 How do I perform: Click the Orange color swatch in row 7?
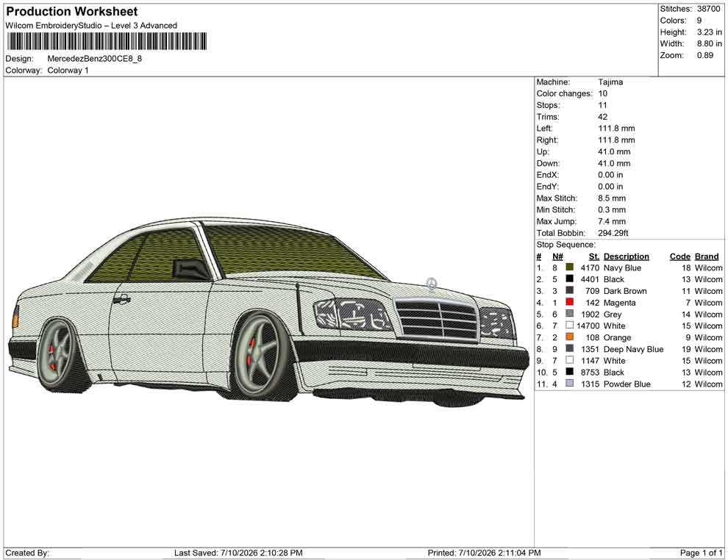coord(569,337)
